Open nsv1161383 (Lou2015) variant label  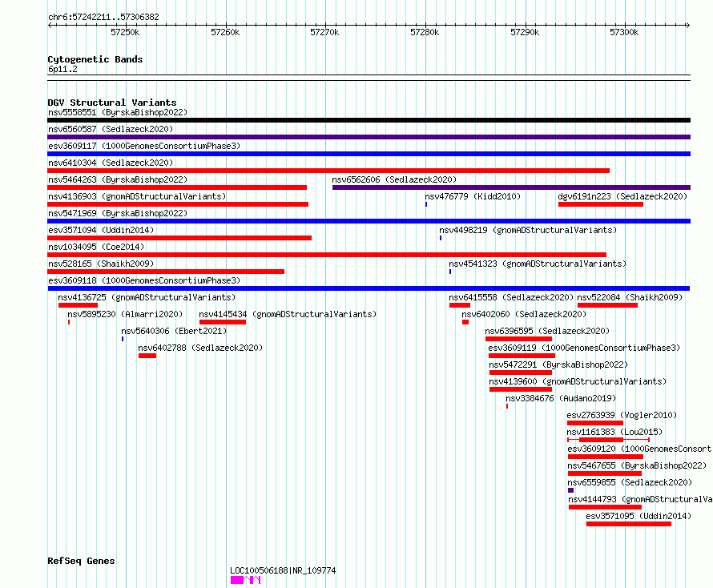tap(614, 432)
